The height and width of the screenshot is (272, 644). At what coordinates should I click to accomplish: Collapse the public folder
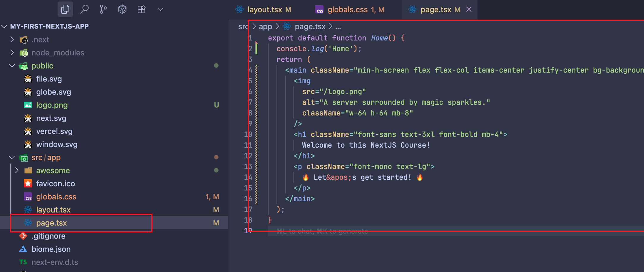(x=12, y=65)
